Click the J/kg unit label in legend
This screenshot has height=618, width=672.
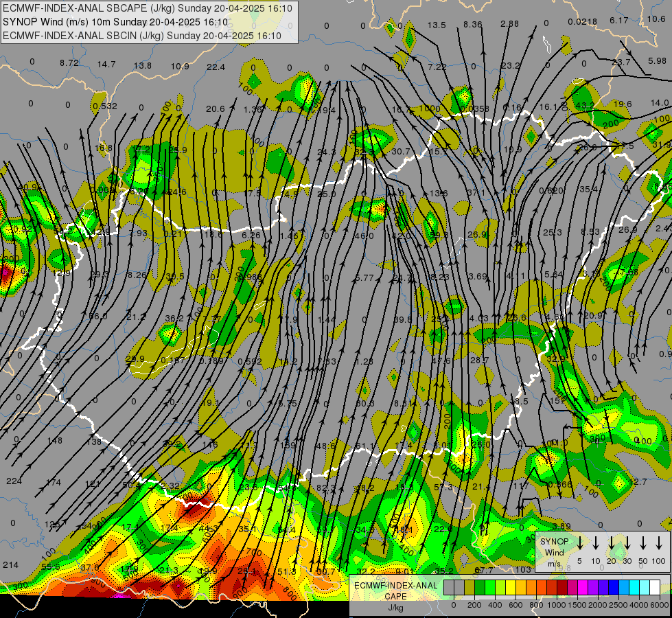[395, 608]
